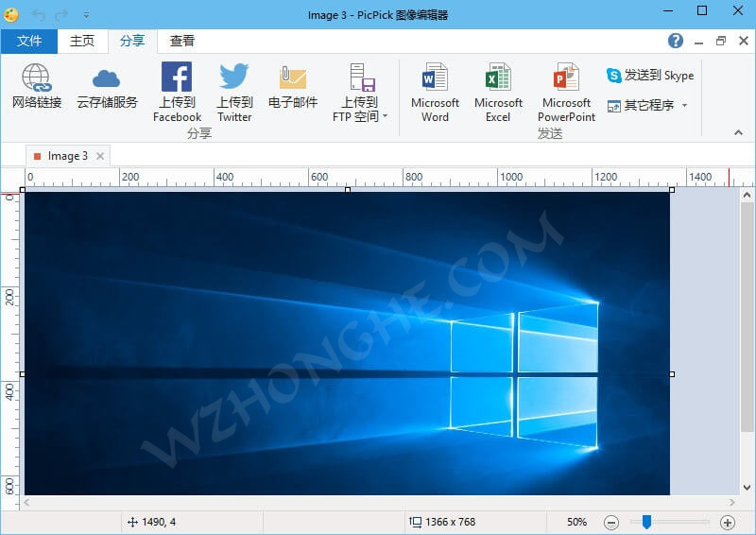
Task: Click the zoom out minus button
Action: pos(611,523)
